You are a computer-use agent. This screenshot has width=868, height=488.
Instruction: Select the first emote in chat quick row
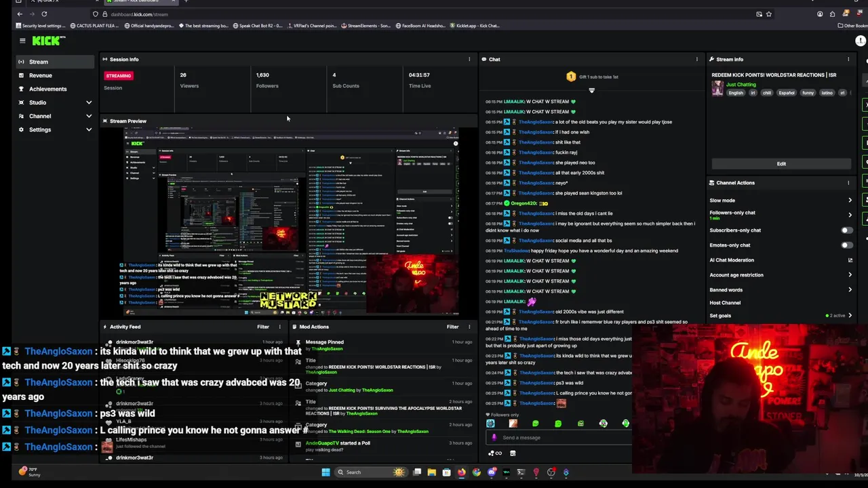click(490, 424)
